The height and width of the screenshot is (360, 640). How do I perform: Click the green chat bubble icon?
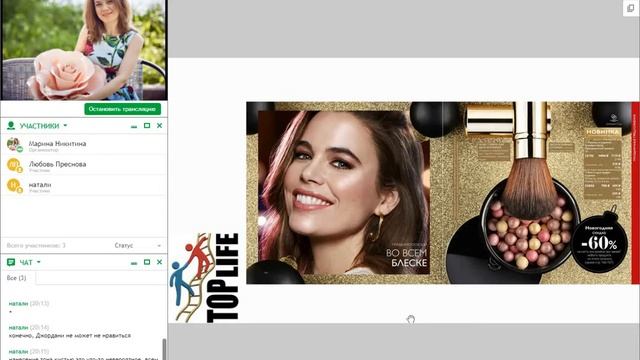tap(11, 262)
